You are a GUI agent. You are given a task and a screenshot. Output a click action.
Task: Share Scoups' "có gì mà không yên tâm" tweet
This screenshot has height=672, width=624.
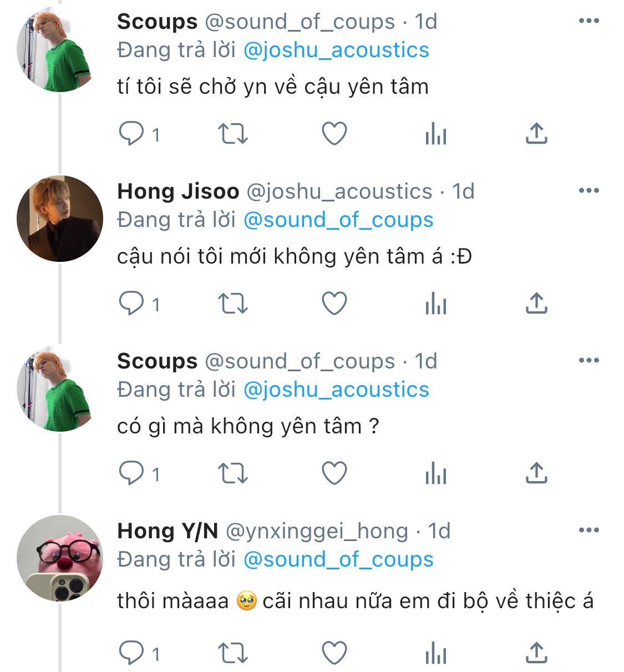coord(536,473)
